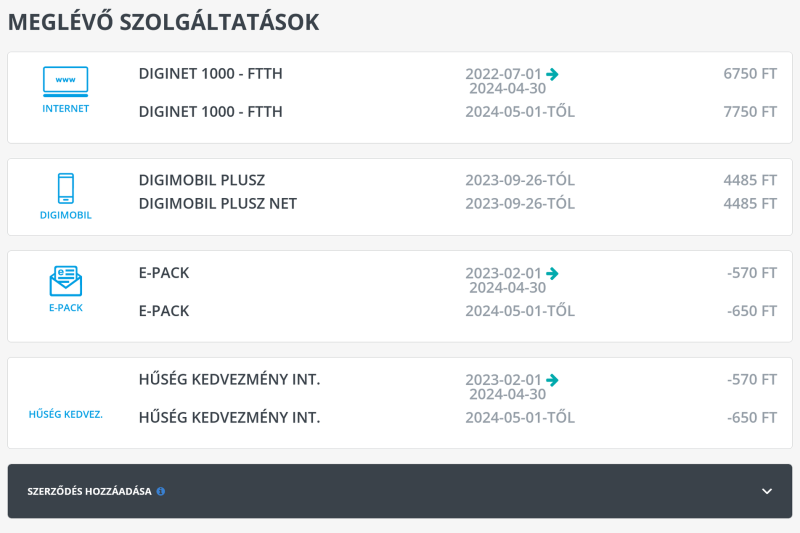This screenshot has height=533, width=800.
Task: Click the green arrow after 2022-07-01
Action: [x=553, y=74]
